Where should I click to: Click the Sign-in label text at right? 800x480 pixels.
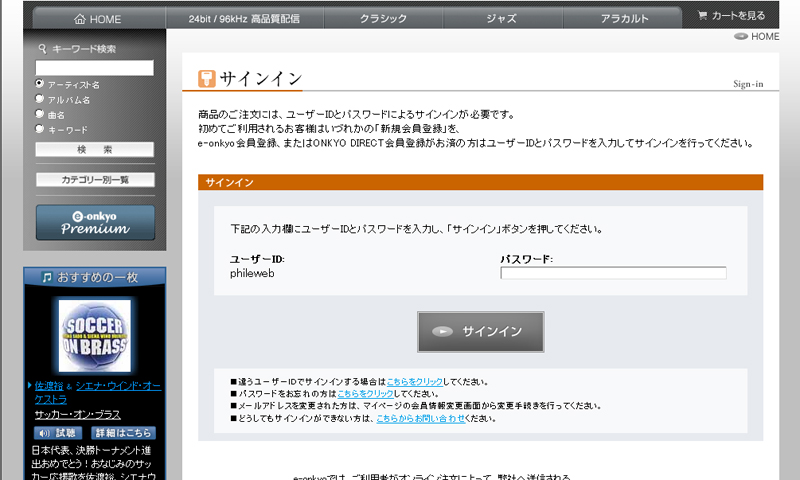tap(748, 84)
